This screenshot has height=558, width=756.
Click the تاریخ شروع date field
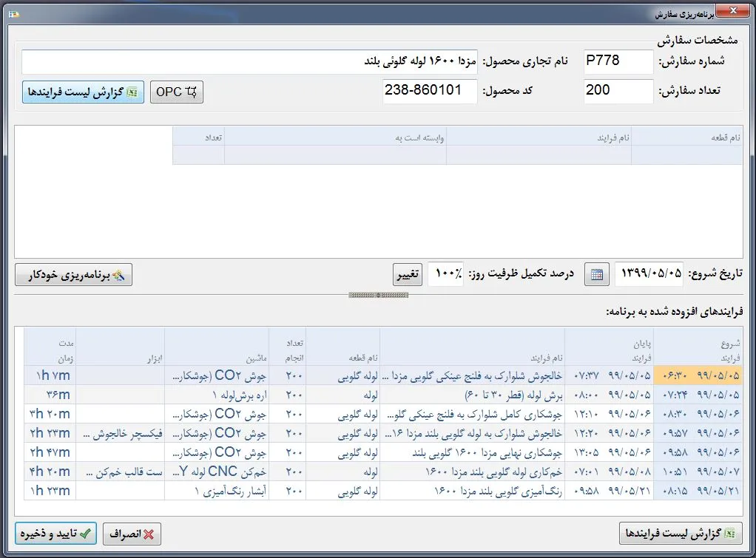[x=649, y=275]
